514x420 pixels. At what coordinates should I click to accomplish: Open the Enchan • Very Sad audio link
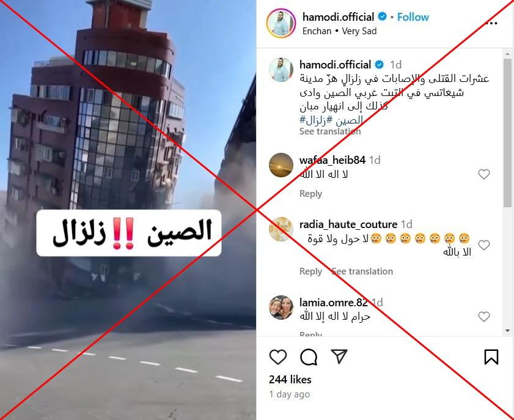click(x=339, y=31)
